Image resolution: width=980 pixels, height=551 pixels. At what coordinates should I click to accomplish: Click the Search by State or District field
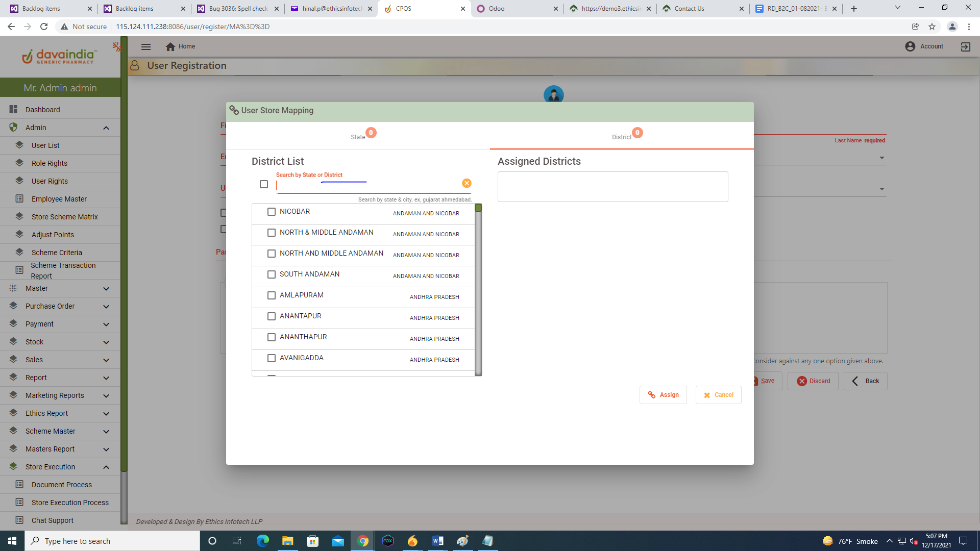pyautogui.click(x=367, y=186)
